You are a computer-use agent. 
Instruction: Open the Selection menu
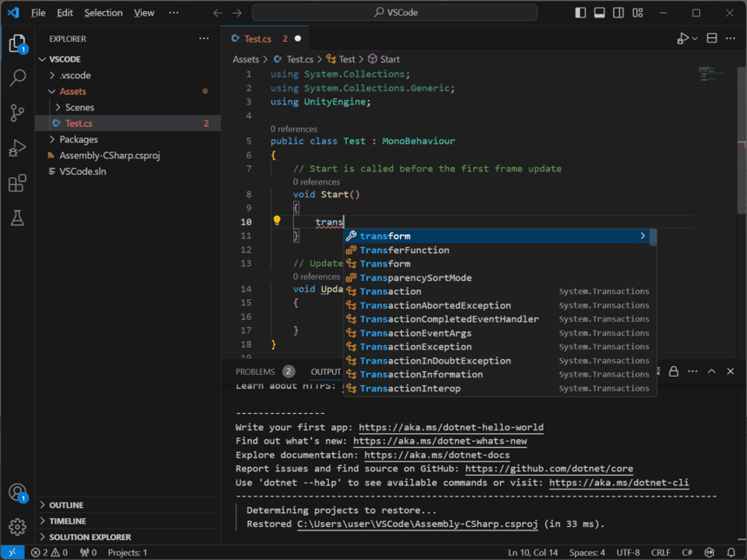(103, 13)
